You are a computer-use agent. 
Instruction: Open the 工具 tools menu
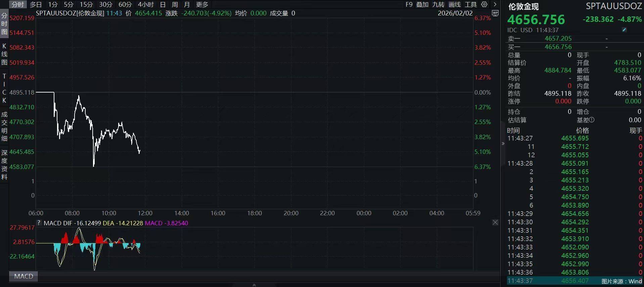[470, 4]
